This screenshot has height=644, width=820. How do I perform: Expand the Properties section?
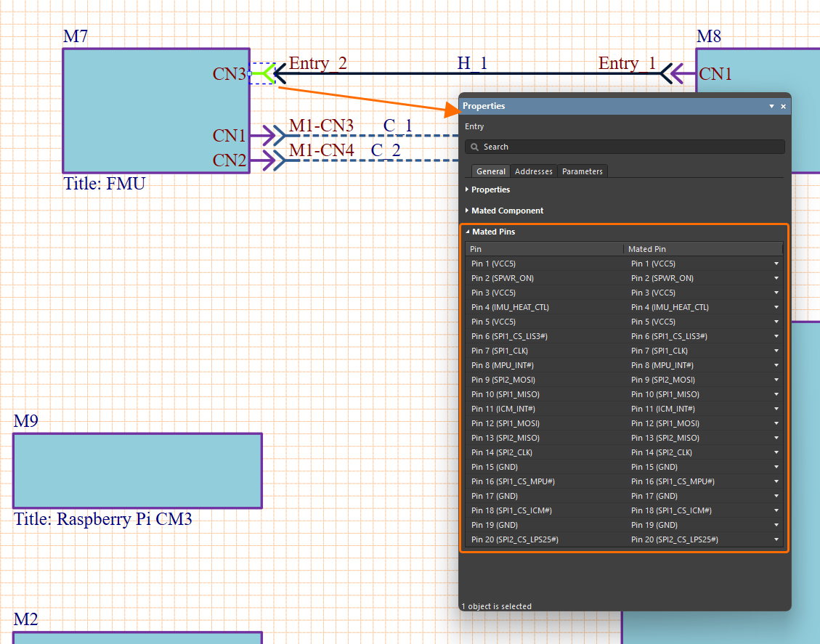[x=490, y=189]
